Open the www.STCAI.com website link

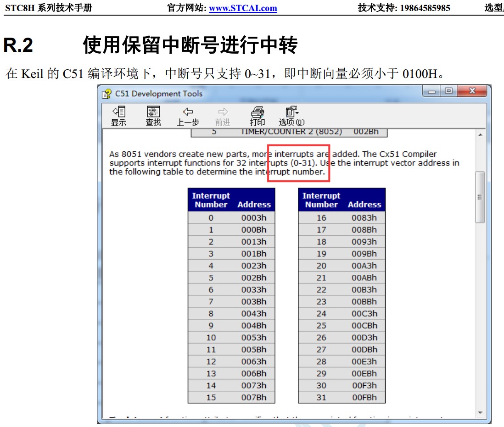tap(243, 8)
